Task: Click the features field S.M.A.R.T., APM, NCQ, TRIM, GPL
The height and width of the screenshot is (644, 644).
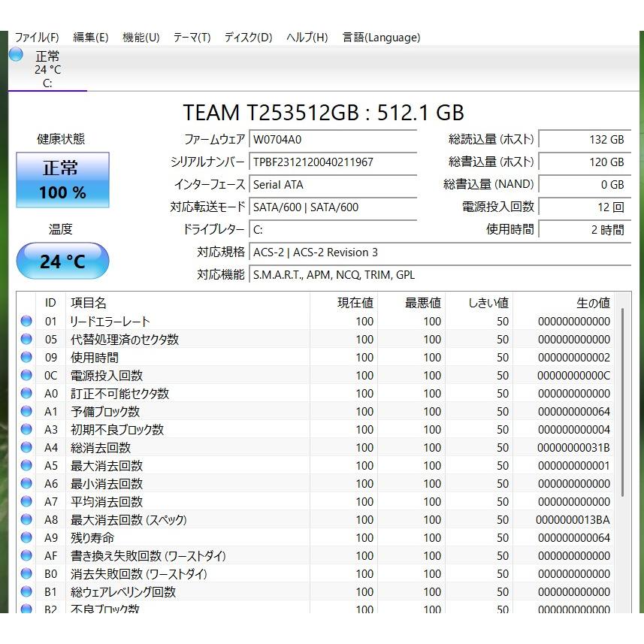Action: 440,275
